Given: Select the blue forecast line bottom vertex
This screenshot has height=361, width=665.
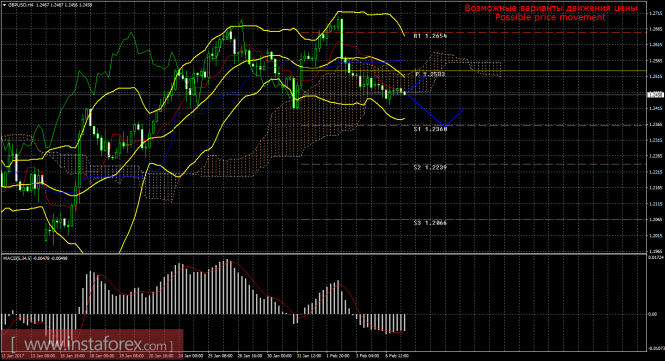Looking at the screenshot, I should [444, 126].
